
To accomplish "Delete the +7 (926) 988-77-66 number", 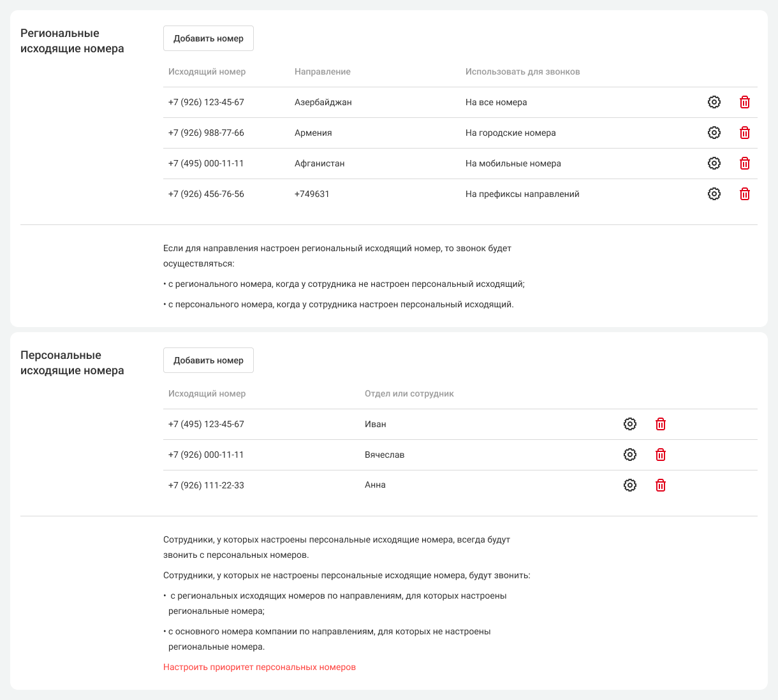I will [x=744, y=133].
